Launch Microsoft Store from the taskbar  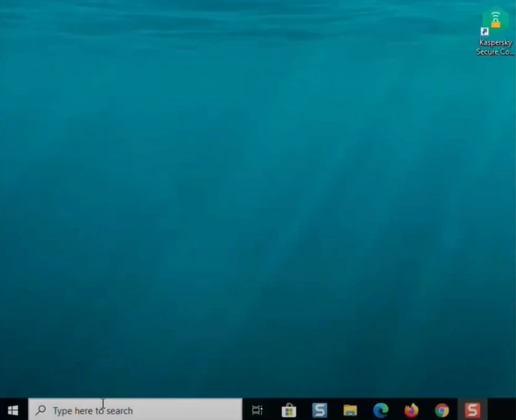(289, 410)
